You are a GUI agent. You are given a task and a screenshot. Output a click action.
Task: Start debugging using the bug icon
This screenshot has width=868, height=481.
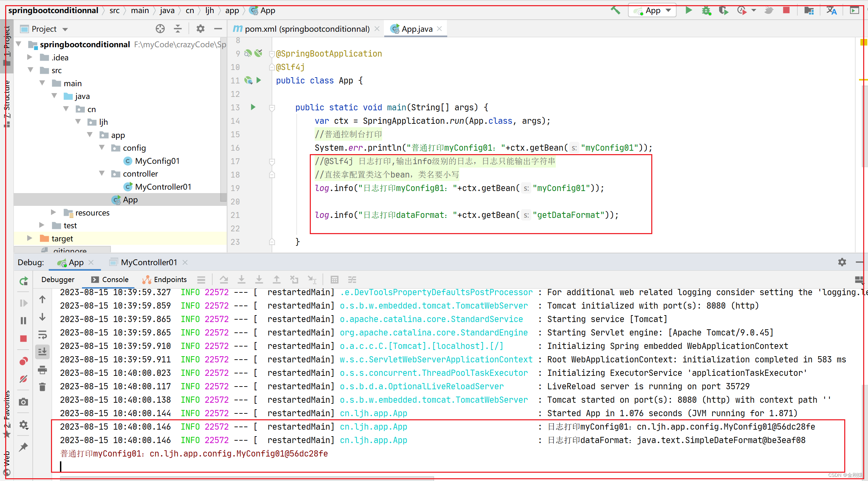click(706, 10)
